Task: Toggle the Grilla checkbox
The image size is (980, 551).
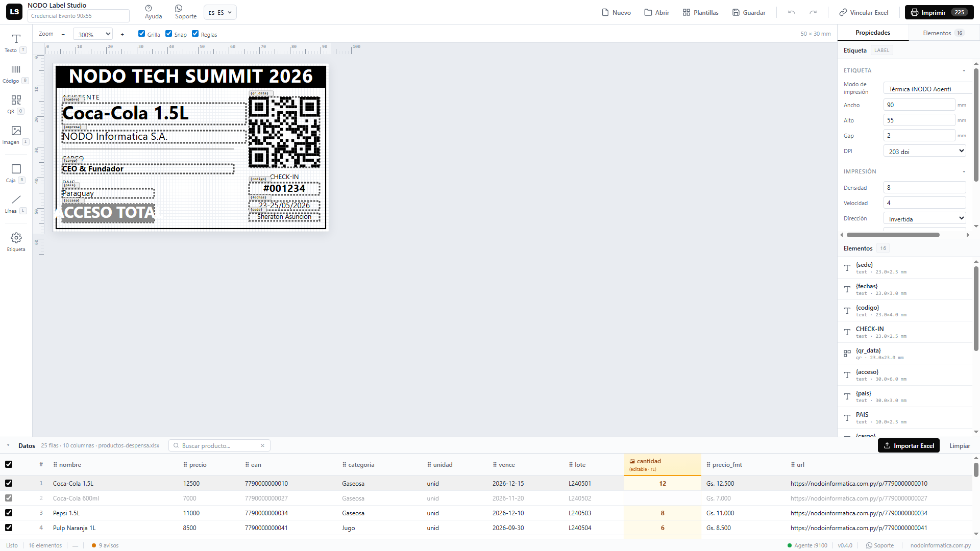Action: click(142, 34)
